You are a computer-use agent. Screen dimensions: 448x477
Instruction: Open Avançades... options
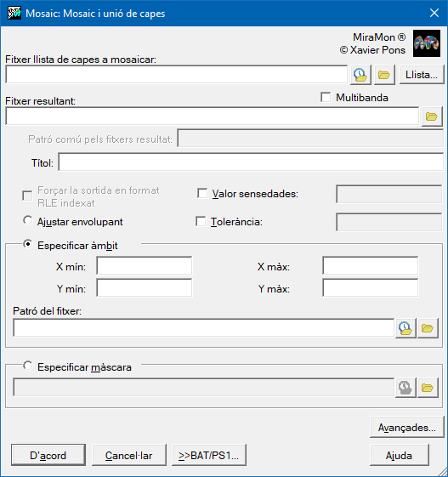coord(407,428)
